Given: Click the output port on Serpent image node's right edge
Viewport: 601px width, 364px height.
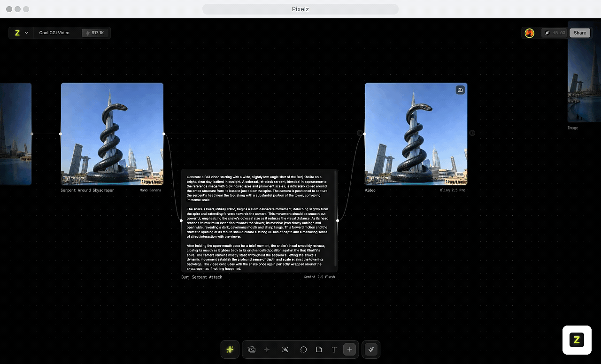Looking at the screenshot, I should pos(164,134).
